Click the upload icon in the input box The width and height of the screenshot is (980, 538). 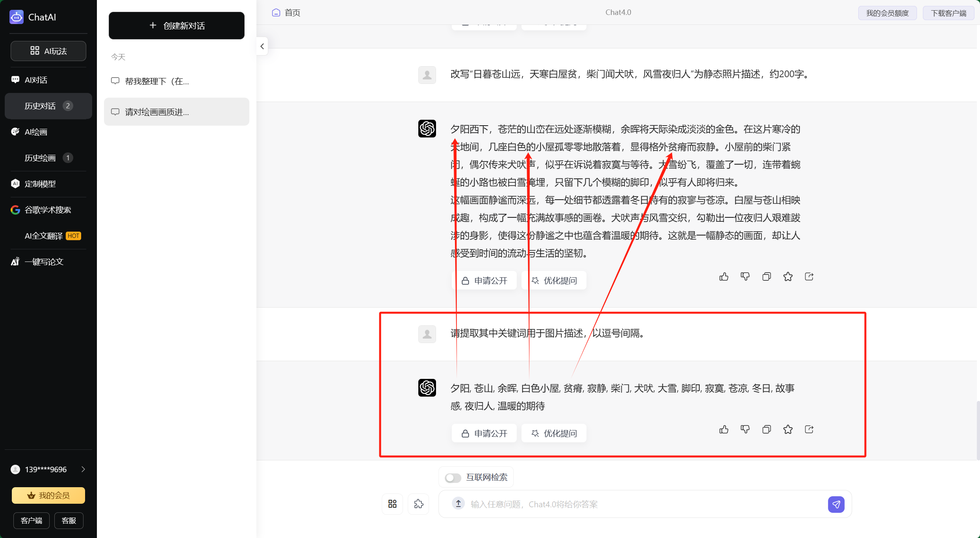coord(458,504)
